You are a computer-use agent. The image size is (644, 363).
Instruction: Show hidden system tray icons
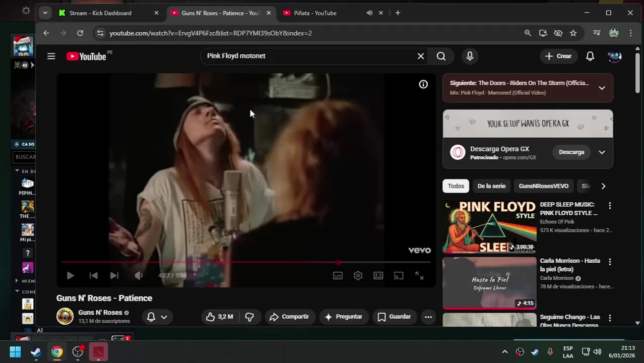pos(504,351)
